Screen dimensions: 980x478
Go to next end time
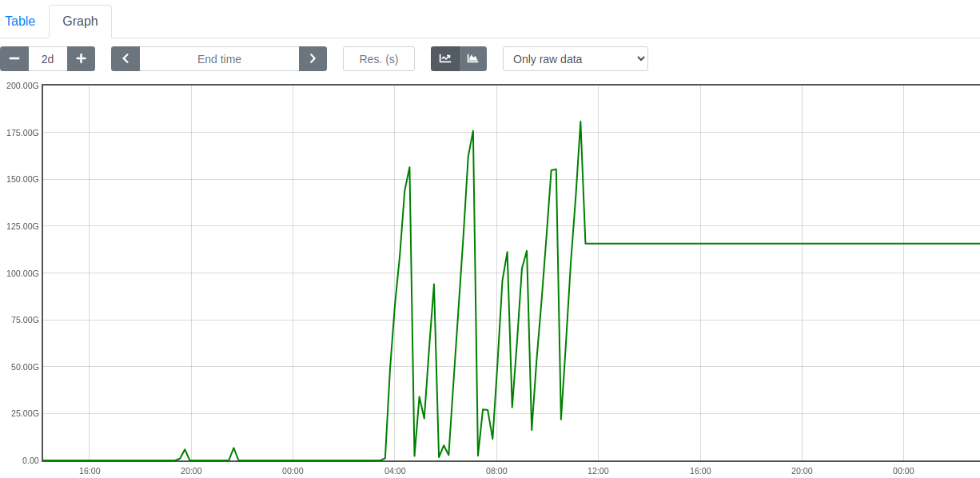[x=313, y=58]
